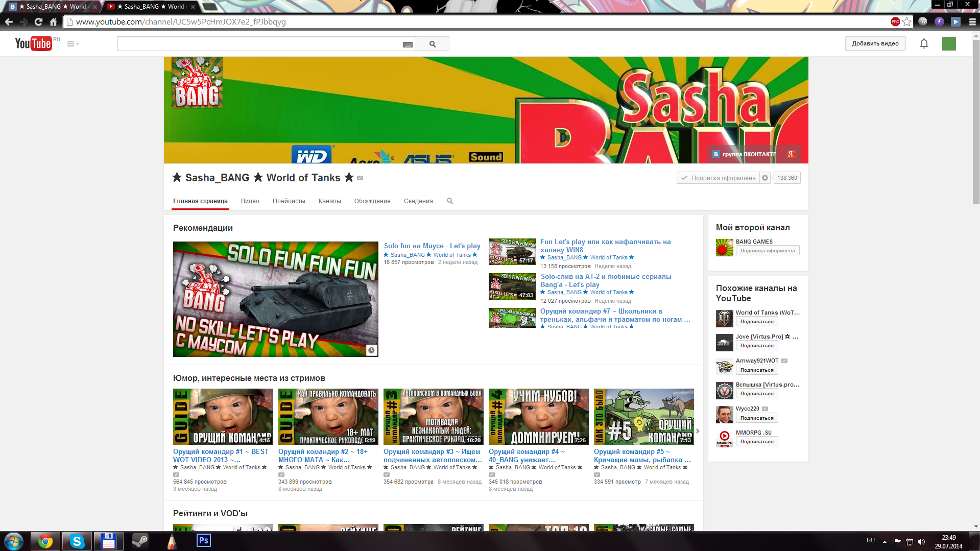The height and width of the screenshot is (551, 980).
Task: Open subscription settings gear
Action: (x=765, y=178)
